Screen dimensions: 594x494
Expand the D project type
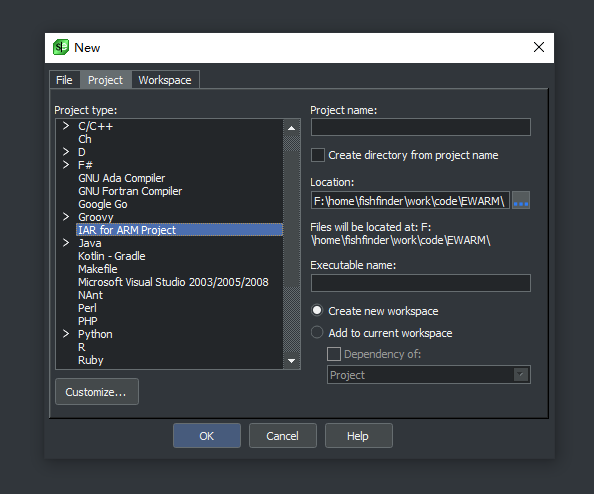click(x=66, y=152)
